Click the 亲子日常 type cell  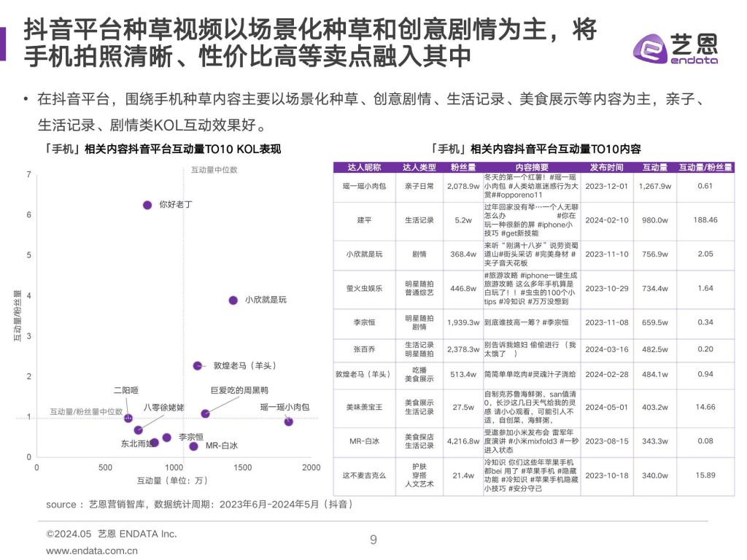tap(419, 186)
